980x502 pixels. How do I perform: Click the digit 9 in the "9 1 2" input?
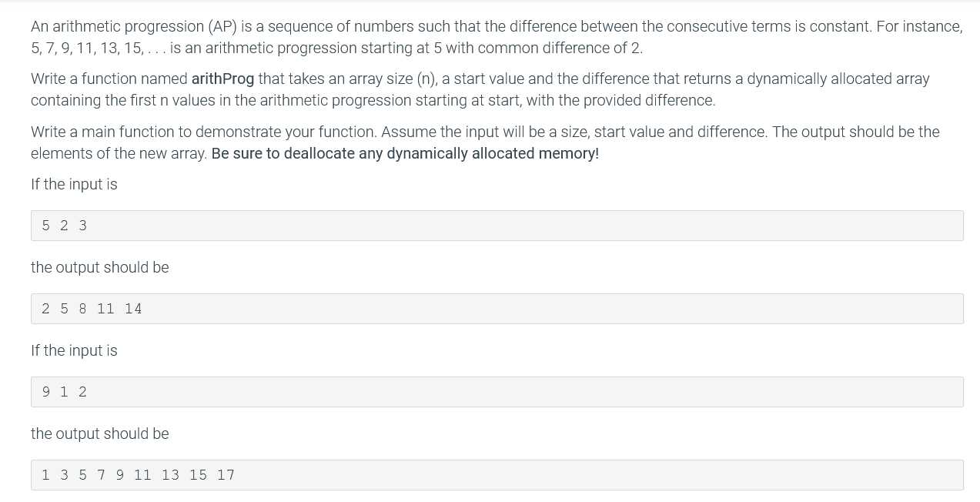tap(46, 392)
